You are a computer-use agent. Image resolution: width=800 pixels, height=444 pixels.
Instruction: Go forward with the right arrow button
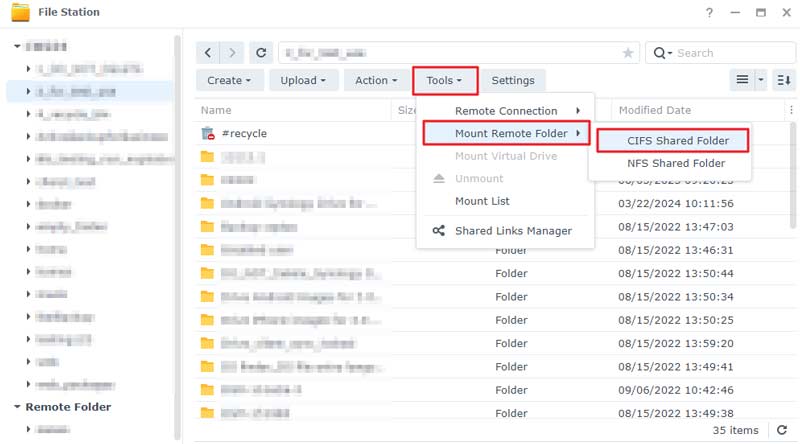click(x=232, y=53)
